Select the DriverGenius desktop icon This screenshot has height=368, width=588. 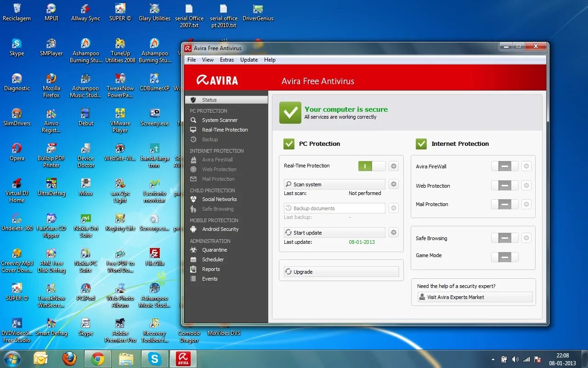tap(258, 12)
